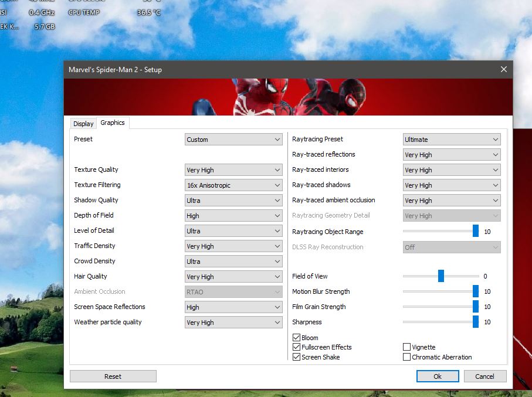Expand the Level of Detail dropdown
Viewport: 532px width, 397px height.
(233, 231)
